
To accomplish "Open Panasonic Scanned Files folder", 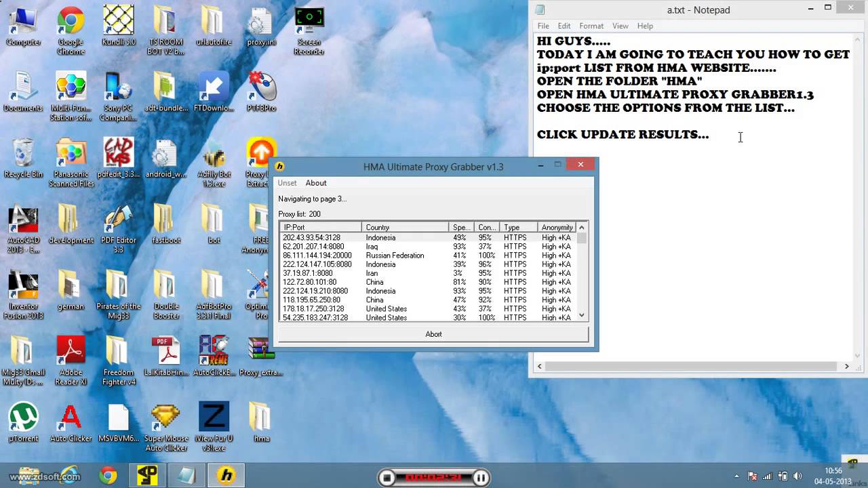I will click(71, 163).
